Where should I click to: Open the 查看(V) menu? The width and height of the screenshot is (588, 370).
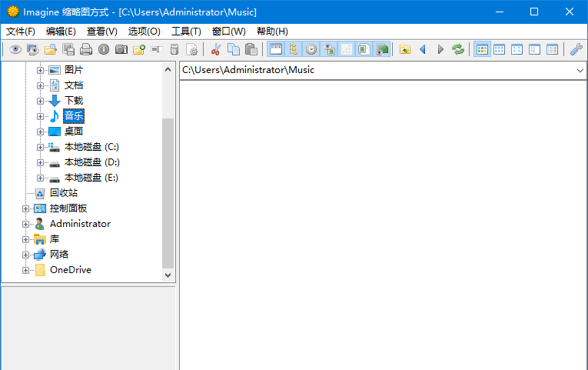102,31
